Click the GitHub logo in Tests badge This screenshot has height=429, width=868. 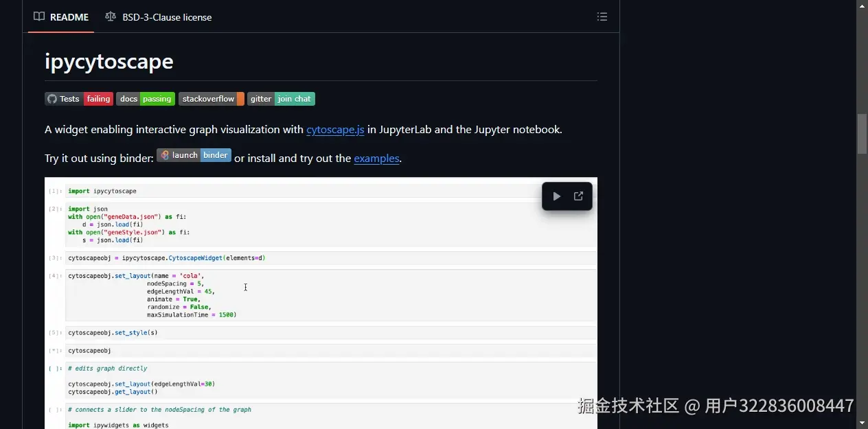[x=52, y=99]
